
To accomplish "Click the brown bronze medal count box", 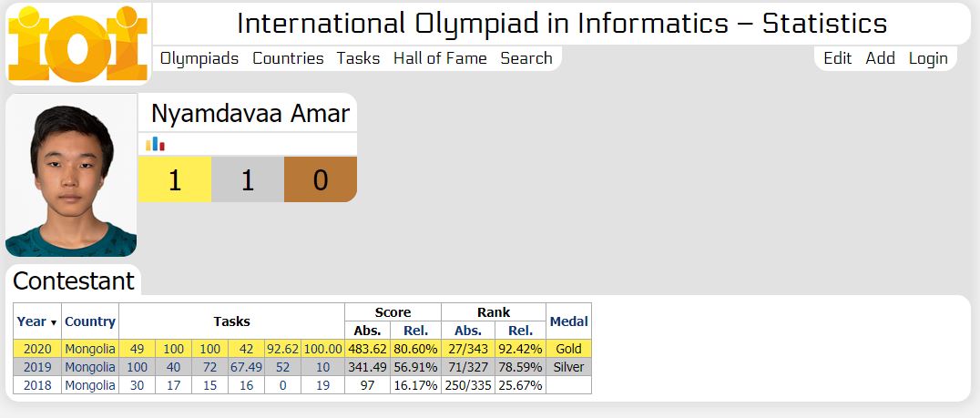I will pyautogui.click(x=320, y=179).
